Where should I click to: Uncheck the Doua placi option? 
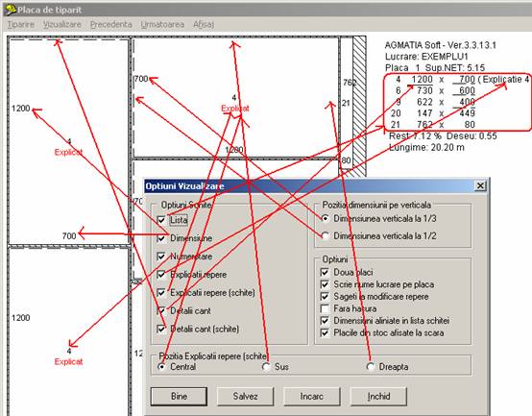325,272
